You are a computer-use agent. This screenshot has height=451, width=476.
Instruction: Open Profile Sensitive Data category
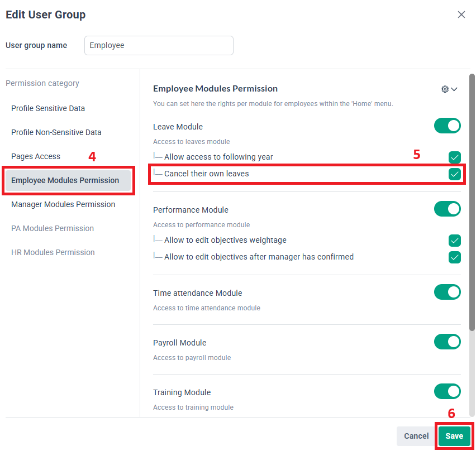click(48, 108)
